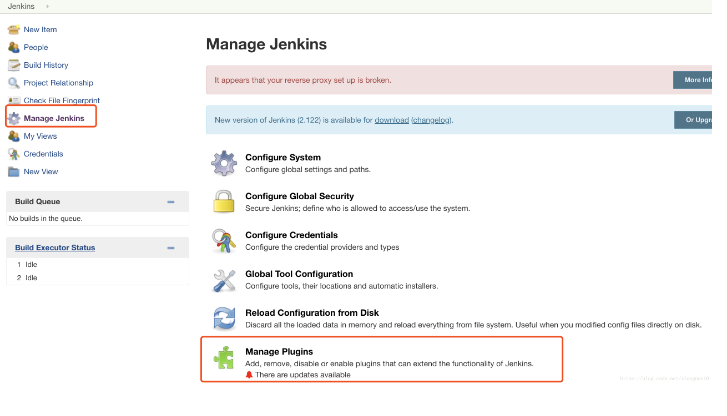Open Credentials link in sidebar
727x416 pixels.
44,154
